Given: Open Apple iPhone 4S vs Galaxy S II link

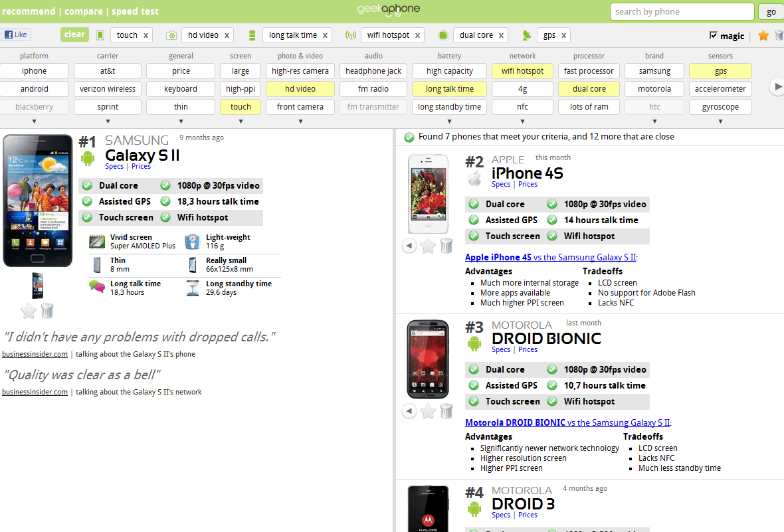Looking at the screenshot, I should (551, 257).
